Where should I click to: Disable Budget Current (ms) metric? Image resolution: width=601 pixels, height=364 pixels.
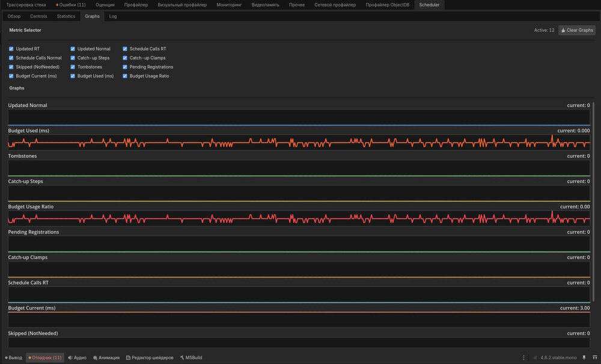click(x=11, y=76)
